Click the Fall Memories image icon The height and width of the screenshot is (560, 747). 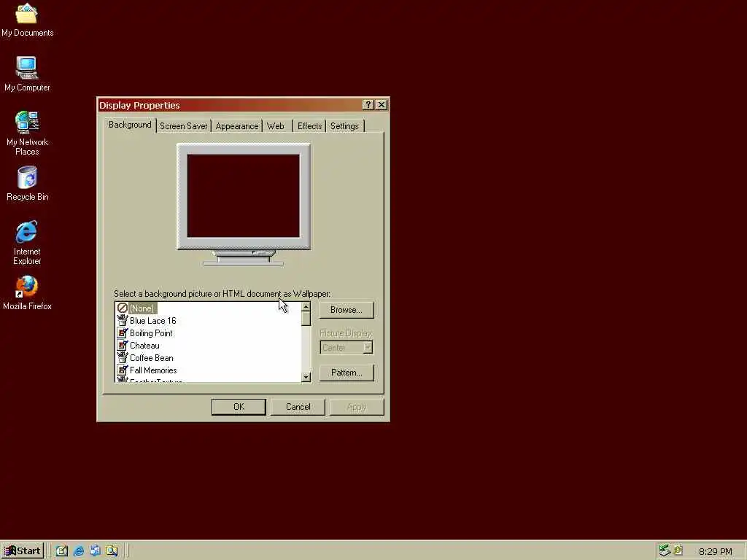pyautogui.click(x=123, y=370)
